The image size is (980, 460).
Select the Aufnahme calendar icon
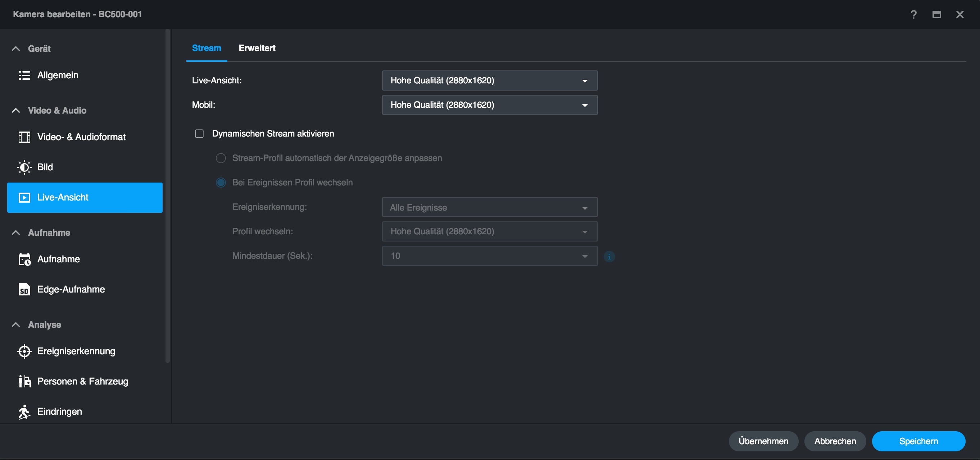pyautogui.click(x=24, y=259)
